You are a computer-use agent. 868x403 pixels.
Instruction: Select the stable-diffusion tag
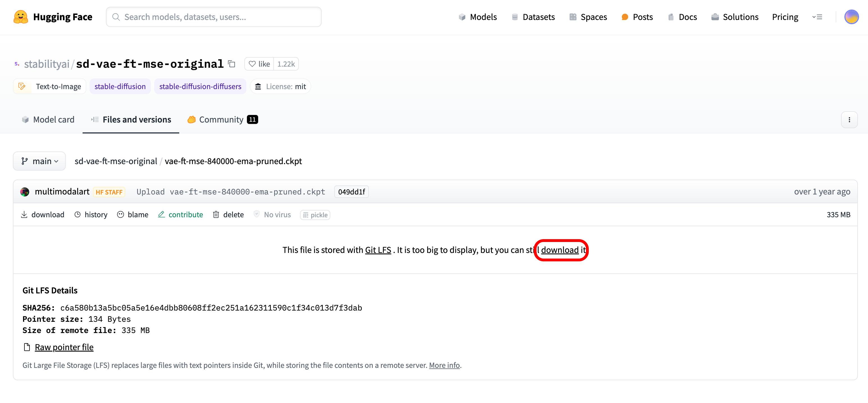[x=120, y=86]
